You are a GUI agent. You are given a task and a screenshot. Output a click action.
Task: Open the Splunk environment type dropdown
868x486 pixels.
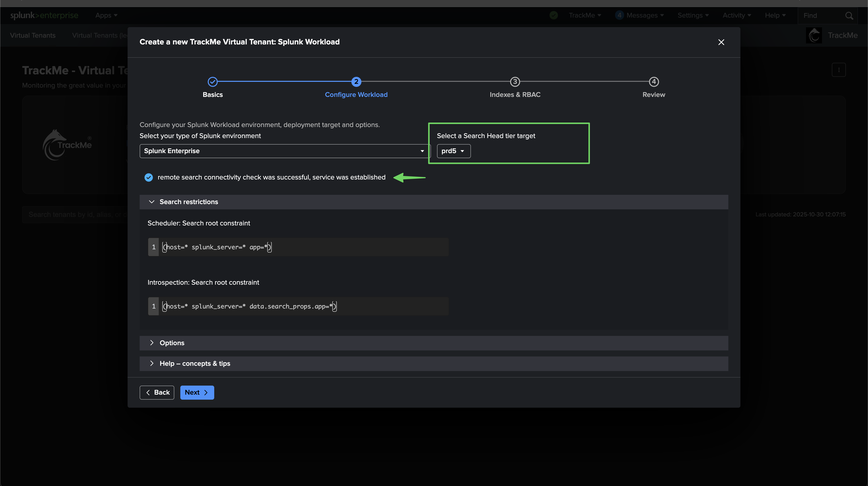pos(285,151)
